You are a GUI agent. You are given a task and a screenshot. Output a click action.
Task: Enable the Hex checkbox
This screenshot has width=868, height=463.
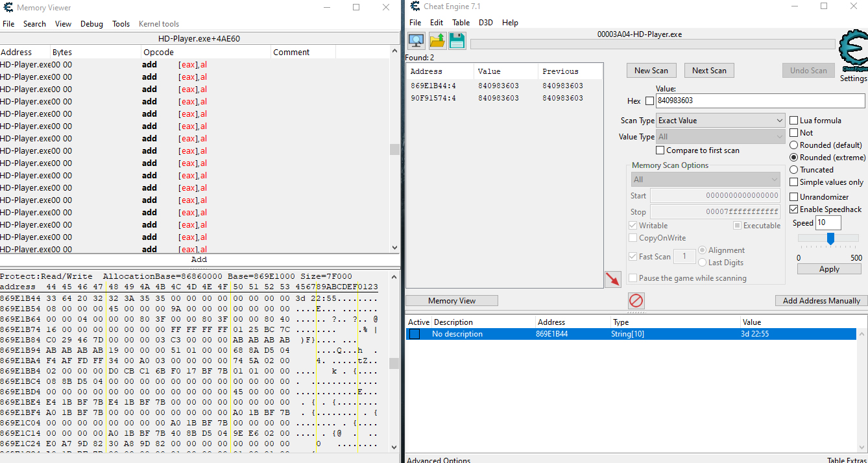(649, 101)
